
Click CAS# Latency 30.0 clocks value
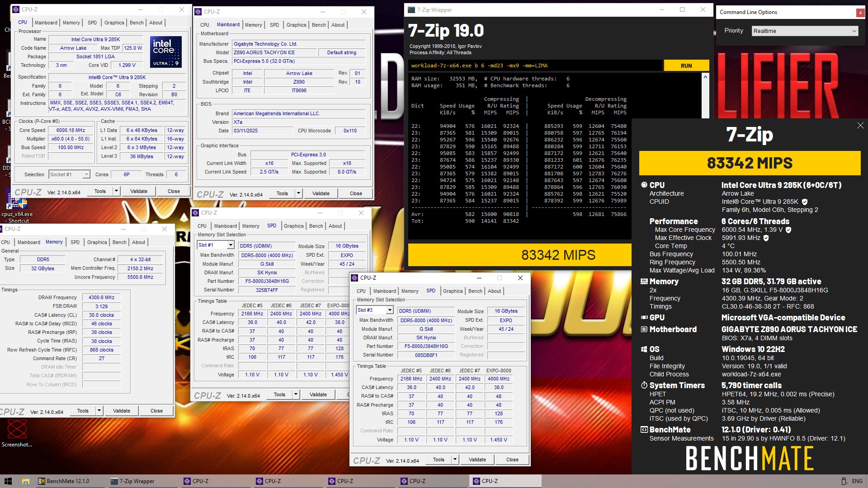[101, 315]
